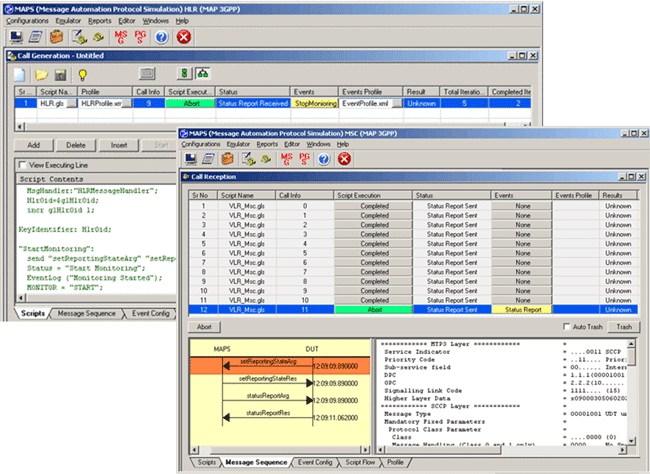The height and width of the screenshot is (474, 650).
Task: Click red MSG icon in MSC toolbar
Action: (286, 159)
